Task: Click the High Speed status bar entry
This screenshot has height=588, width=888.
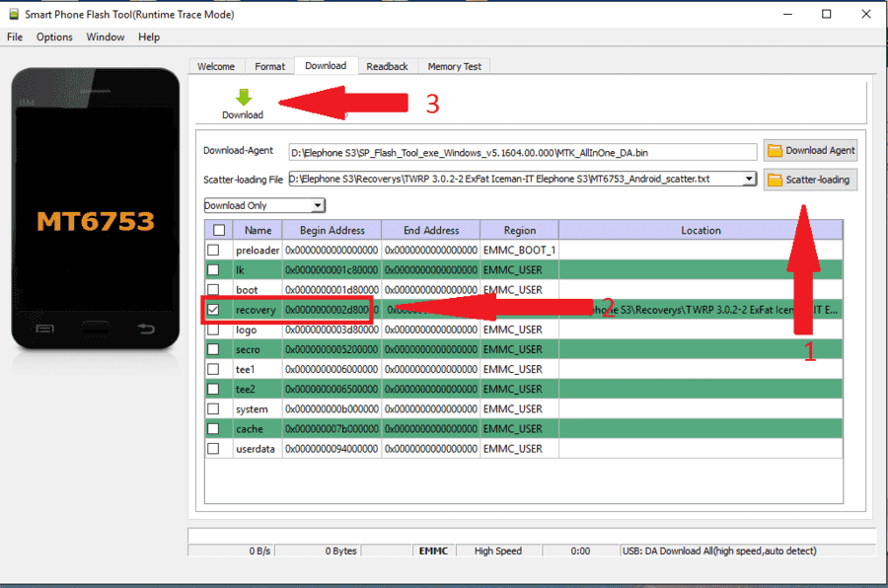Action: click(x=498, y=551)
